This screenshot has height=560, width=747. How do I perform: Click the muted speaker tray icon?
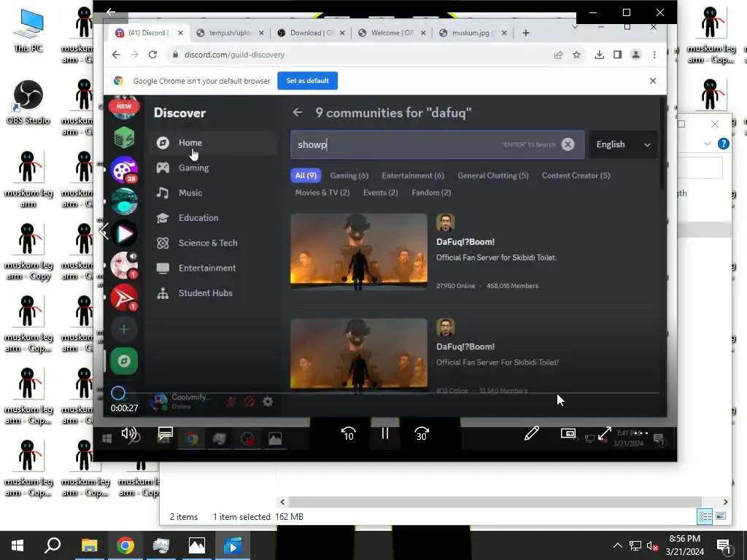coord(653,545)
